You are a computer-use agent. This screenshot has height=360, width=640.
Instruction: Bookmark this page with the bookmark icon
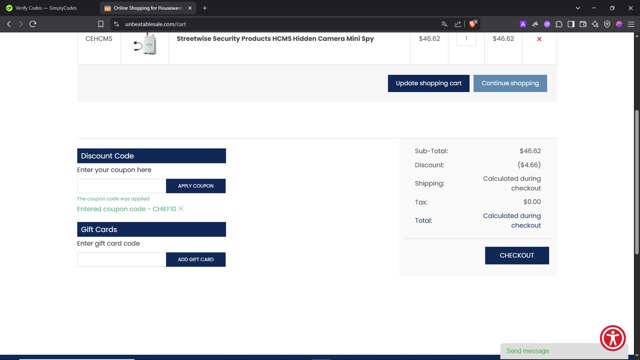101,24
